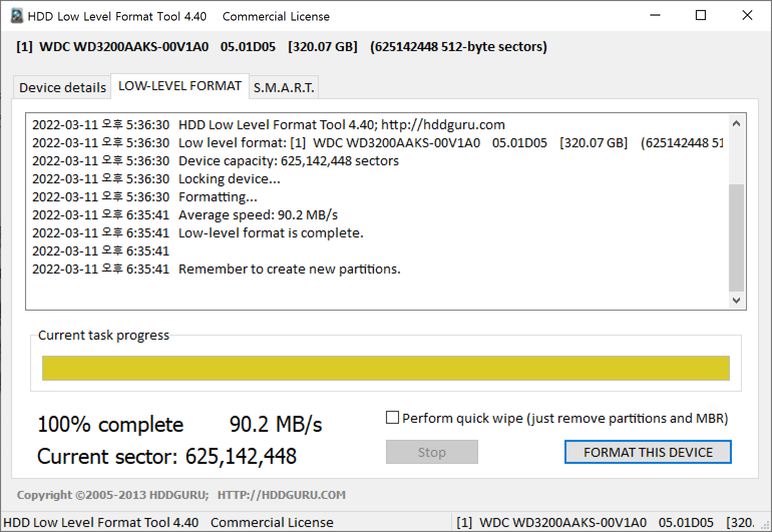Close the HDD Low Level Format Tool window
Viewport: 772px width, 532px height.
click(747, 16)
